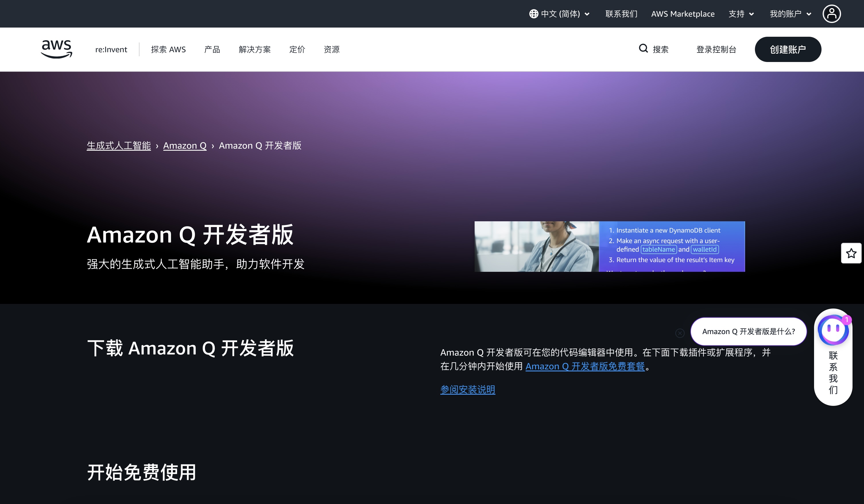The width and height of the screenshot is (864, 504).
Task: Click the DynamoDB demo video thumbnail
Action: [x=609, y=247]
